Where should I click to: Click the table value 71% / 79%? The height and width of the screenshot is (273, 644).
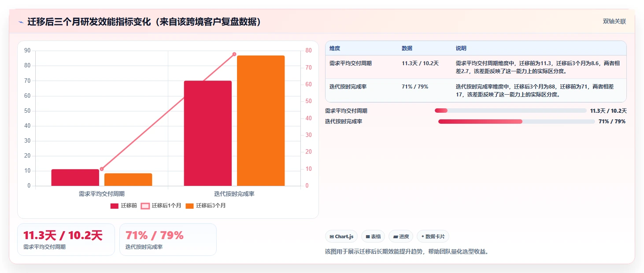click(x=415, y=87)
